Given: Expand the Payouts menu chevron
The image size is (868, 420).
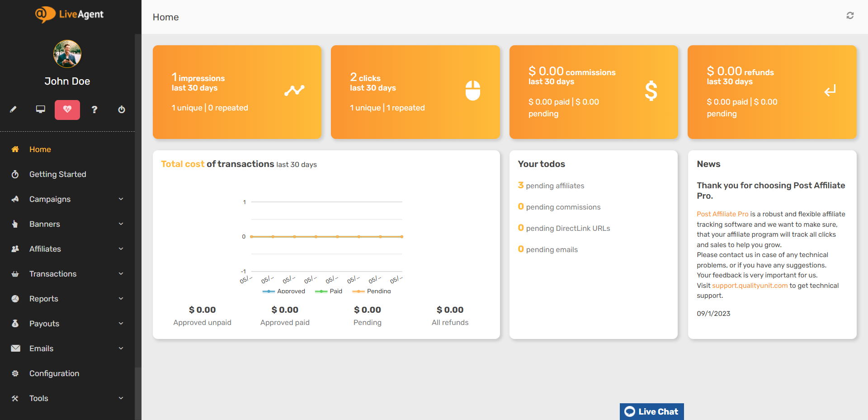Looking at the screenshot, I should pos(121,324).
